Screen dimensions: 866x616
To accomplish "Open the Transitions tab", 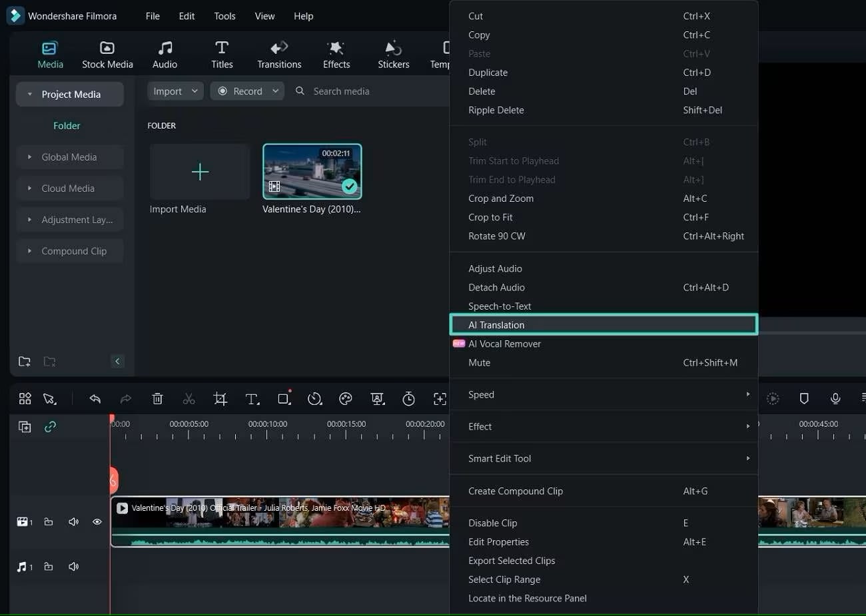I will coord(279,55).
